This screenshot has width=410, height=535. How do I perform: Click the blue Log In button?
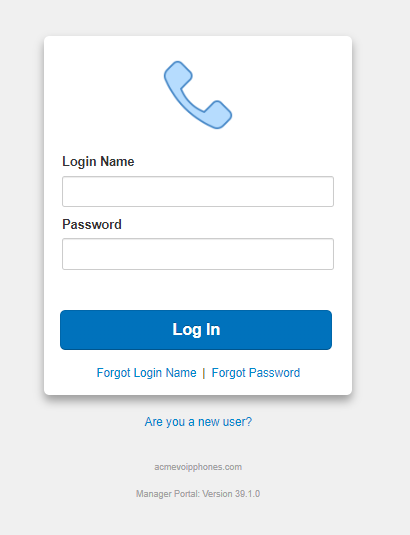tap(196, 330)
